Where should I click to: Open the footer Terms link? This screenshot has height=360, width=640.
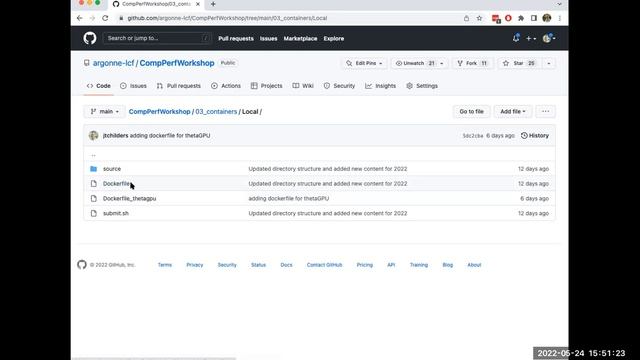(x=165, y=265)
